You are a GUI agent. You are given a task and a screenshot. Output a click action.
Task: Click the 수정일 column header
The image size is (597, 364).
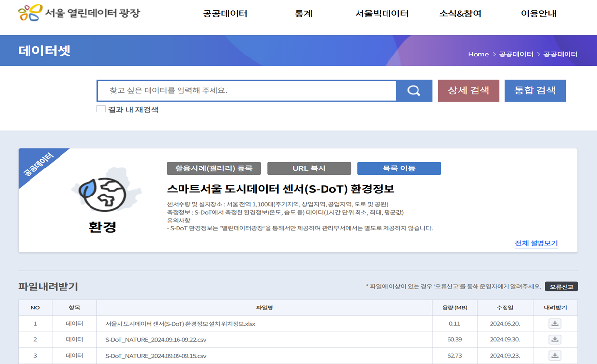tap(505, 308)
